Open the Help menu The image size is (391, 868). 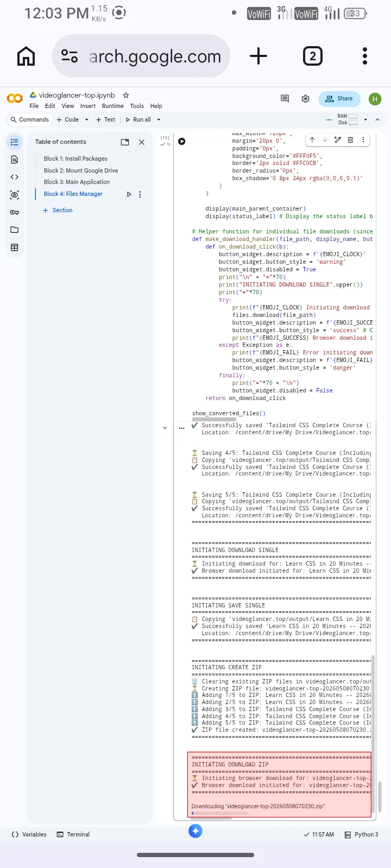156,106
